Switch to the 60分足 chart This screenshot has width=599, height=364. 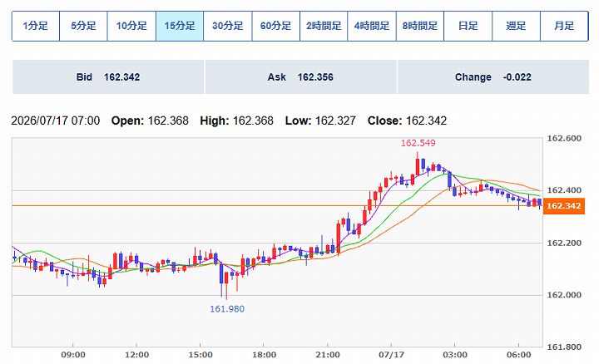coord(276,26)
